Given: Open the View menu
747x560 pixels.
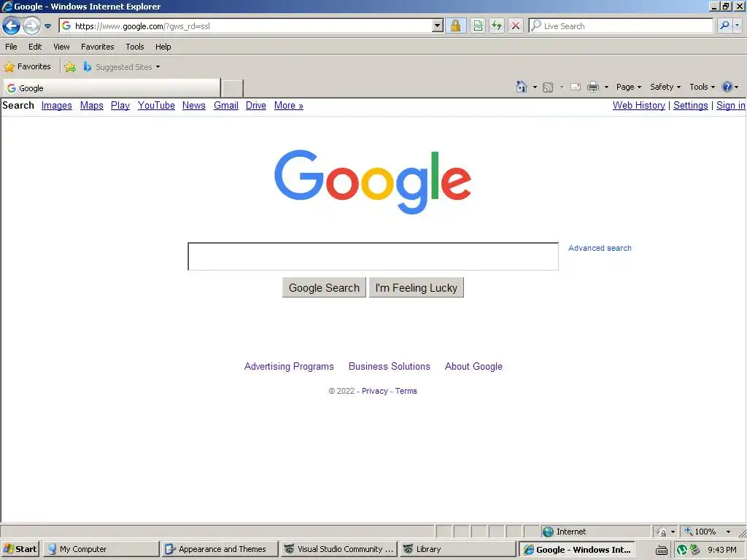Looking at the screenshot, I should coord(61,47).
